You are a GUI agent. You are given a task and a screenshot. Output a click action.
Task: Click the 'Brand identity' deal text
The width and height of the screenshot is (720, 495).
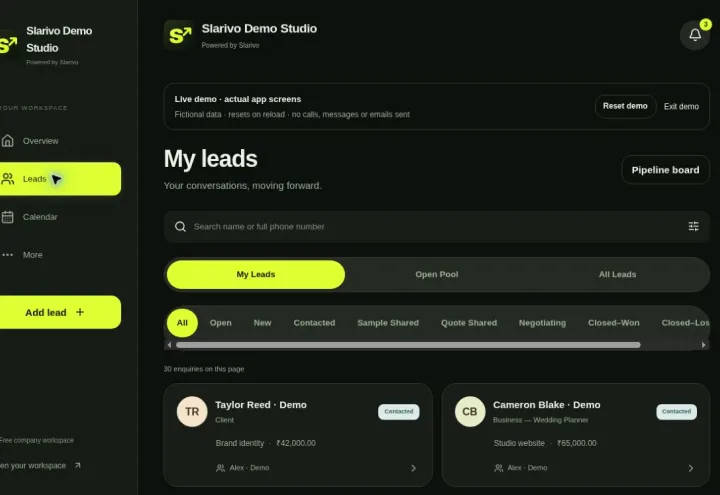tap(240, 443)
